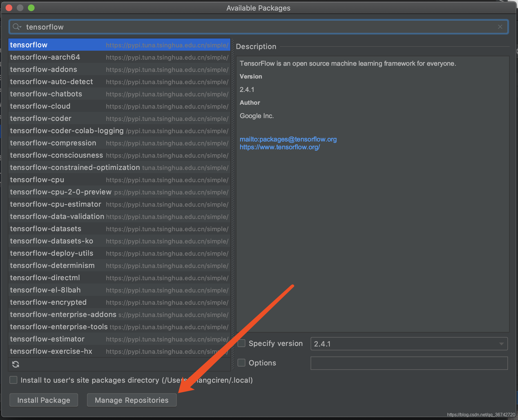518x420 pixels.
Task: Choose tensorflow-enterprise-tools in the list
Action: (x=119, y=327)
